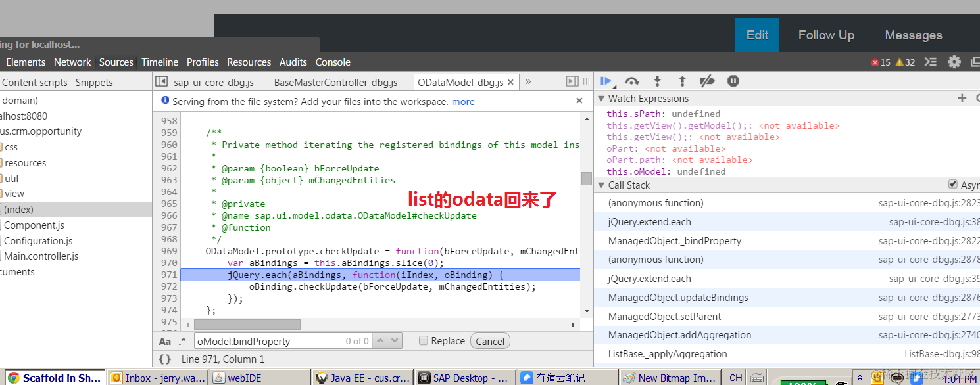The width and height of the screenshot is (980, 385).
Task: Collapse the Watch Expressions section
Action: pos(600,98)
